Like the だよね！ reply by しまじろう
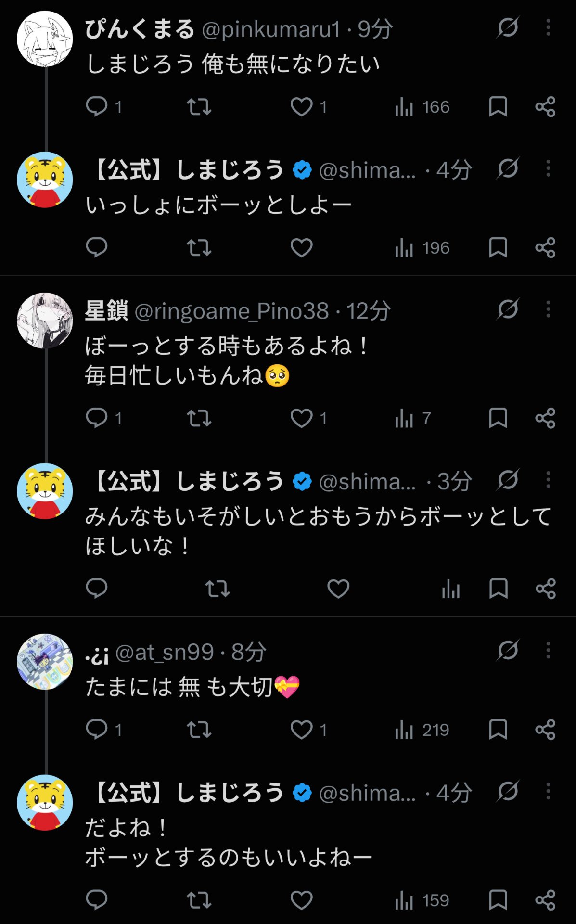This screenshot has height=924, width=576. click(302, 899)
